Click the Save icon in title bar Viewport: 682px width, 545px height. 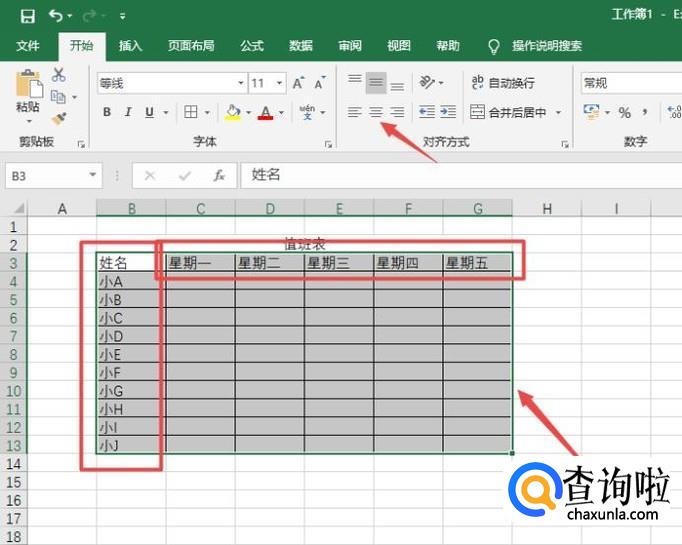point(27,17)
